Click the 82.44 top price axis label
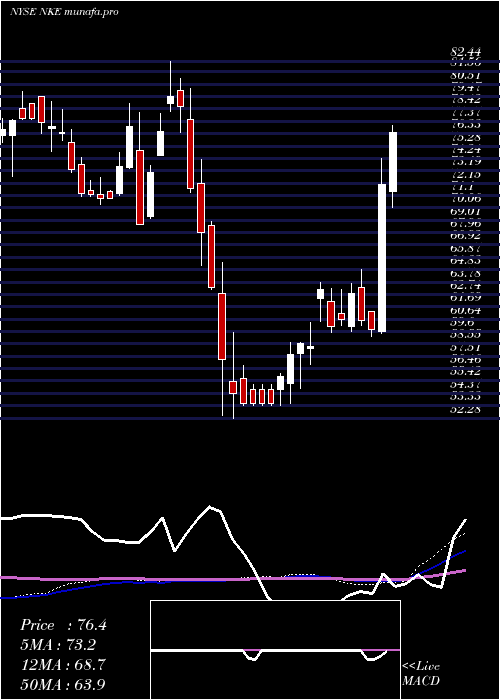This screenshot has width=500, height=700. pyautogui.click(x=465, y=52)
